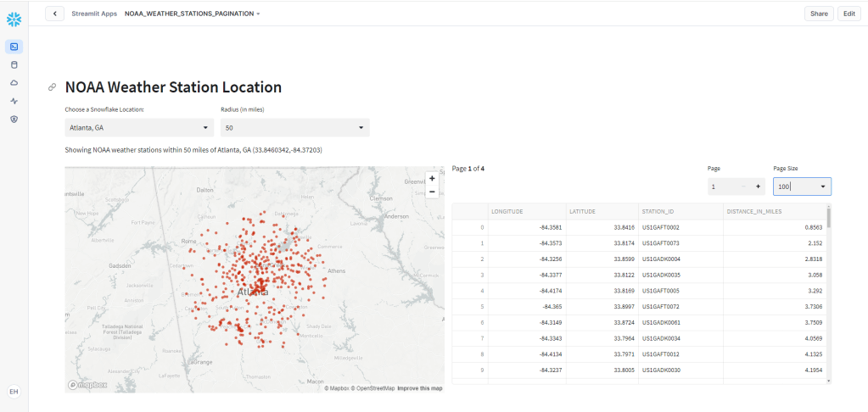The height and width of the screenshot is (412, 868).
Task: Open the Admin shield icon in sidebar
Action: pyautogui.click(x=14, y=120)
